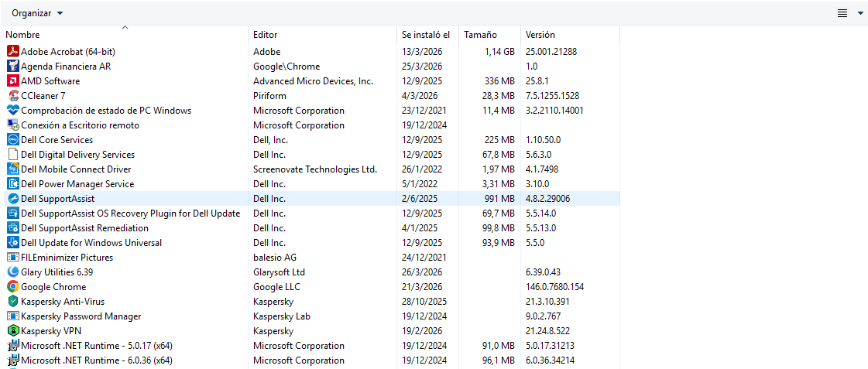
Task: Select the Kaspersky VPN icon
Action: pos(12,331)
